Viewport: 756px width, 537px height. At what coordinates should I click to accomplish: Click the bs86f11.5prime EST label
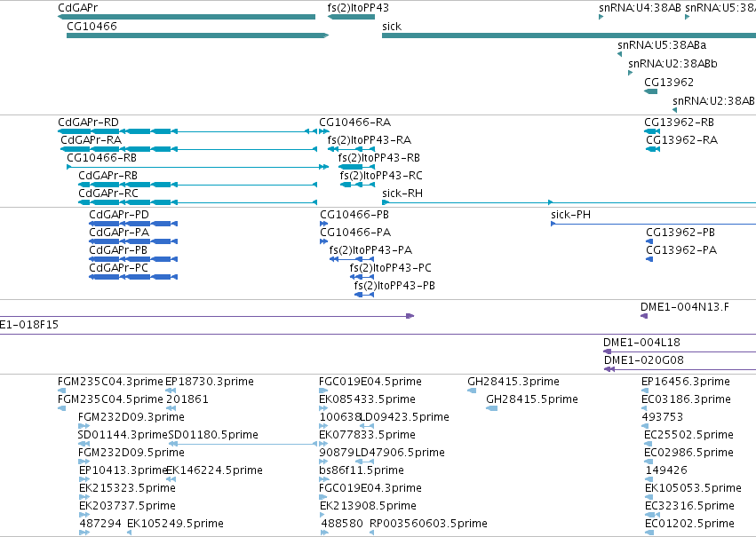coord(362,470)
